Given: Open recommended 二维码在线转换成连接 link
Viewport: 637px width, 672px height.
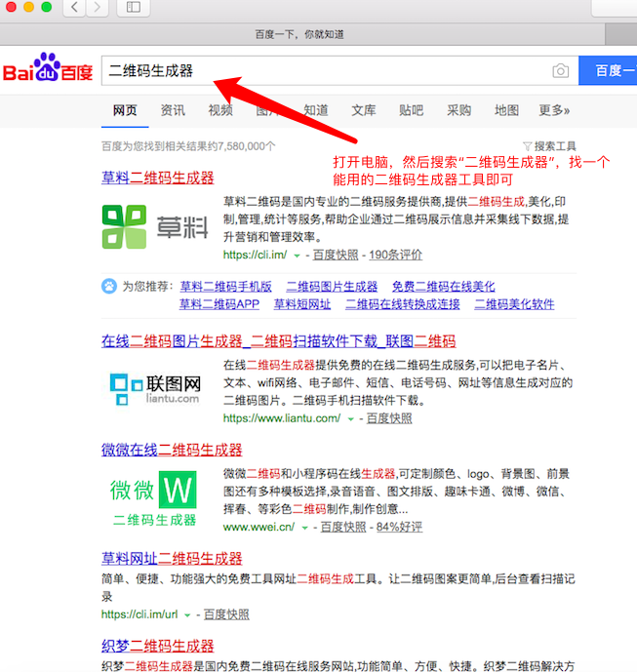Looking at the screenshot, I should [x=403, y=304].
